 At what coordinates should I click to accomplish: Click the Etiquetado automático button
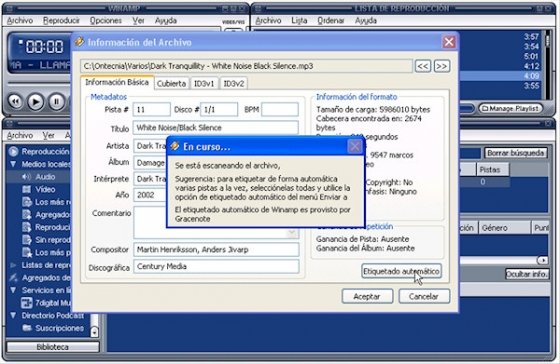(401, 271)
